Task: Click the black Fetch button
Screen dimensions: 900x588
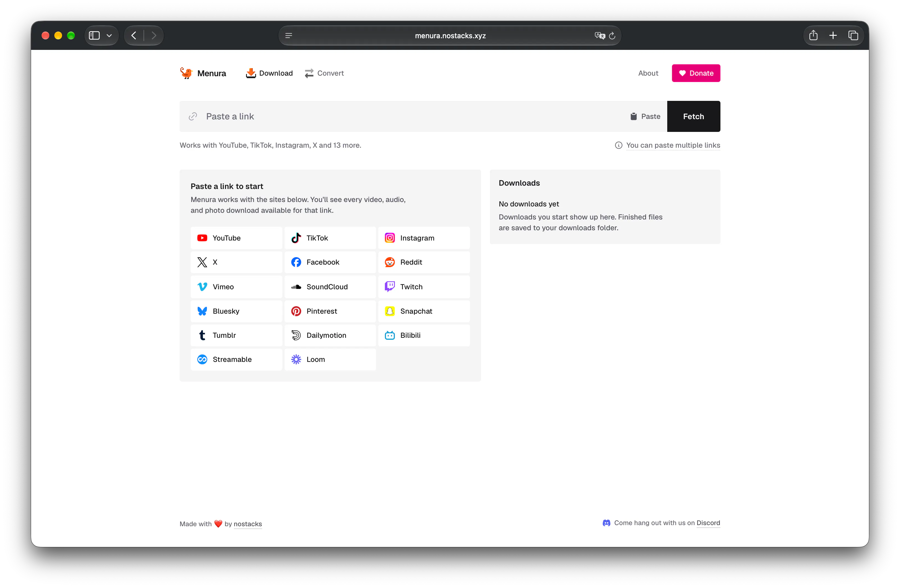Action: [694, 116]
